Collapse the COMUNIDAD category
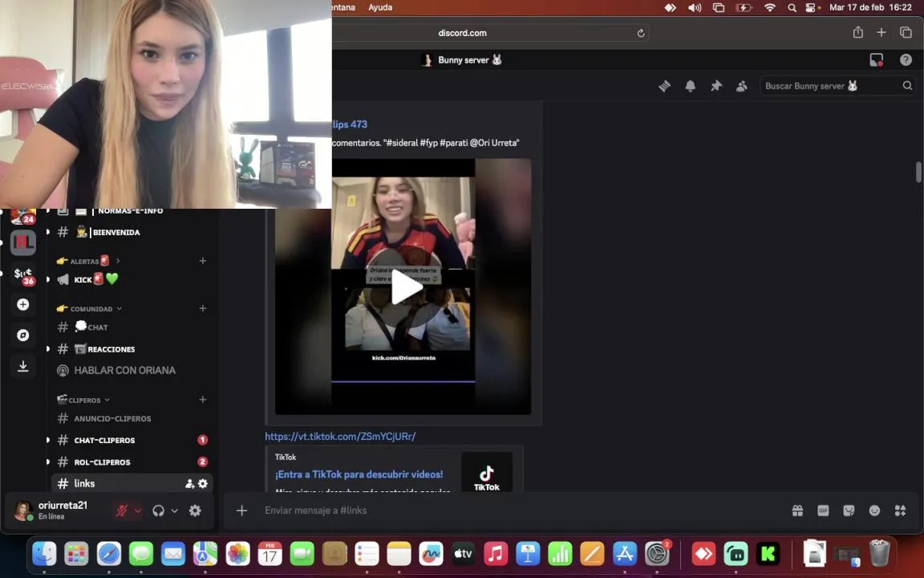924x578 pixels. (90, 308)
